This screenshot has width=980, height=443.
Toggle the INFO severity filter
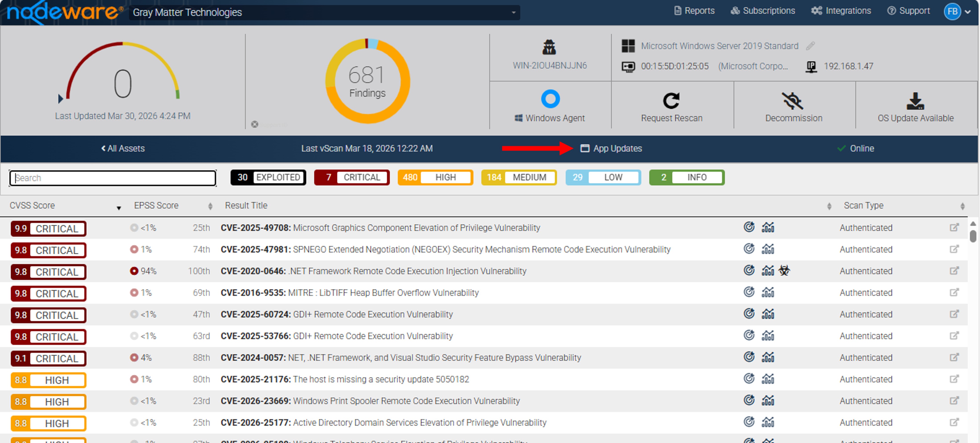tap(687, 177)
